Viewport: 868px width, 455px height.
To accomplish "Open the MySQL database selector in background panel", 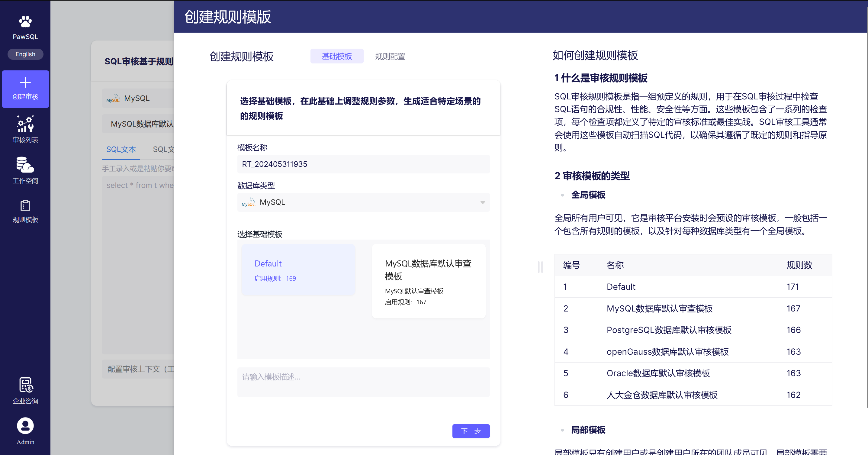I will pyautogui.click(x=137, y=98).
